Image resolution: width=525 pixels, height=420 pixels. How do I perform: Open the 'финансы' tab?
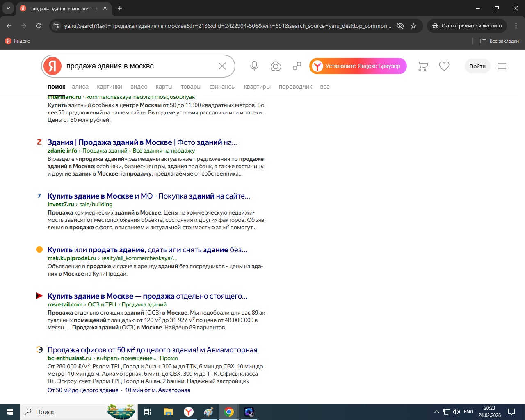tap(223, 87)
